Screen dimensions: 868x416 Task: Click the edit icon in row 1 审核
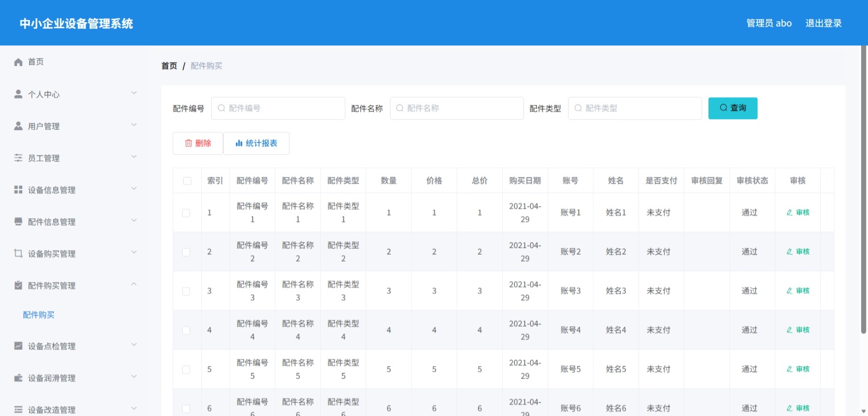(789, 212)
